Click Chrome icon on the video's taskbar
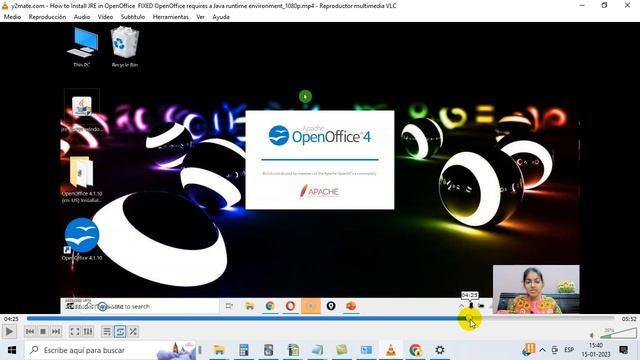The height and width of the screenshot is (360, 640). pyautogui.click(x=270, y=306)
